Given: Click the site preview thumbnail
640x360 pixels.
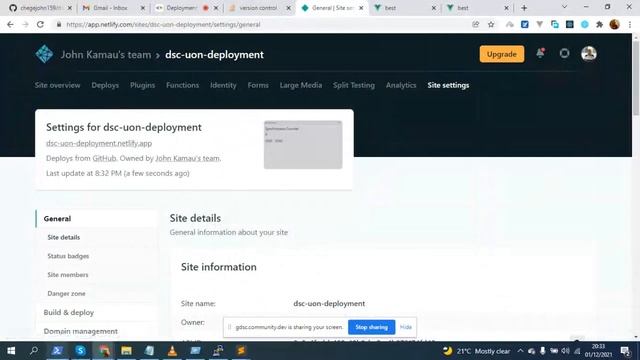Looking at the screenshot, I should tap(303, 144).
